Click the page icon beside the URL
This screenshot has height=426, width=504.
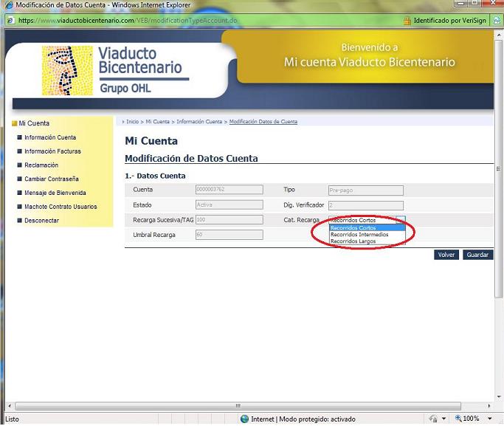[x=10, y=21]
